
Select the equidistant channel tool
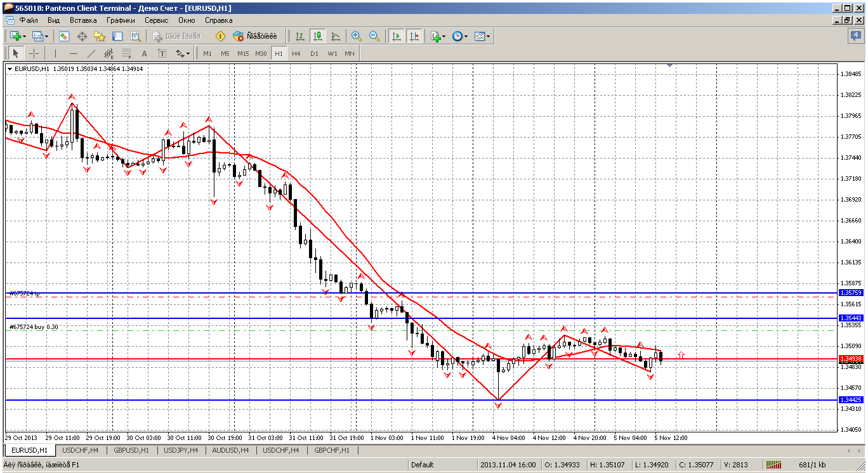tap(109, 53)
